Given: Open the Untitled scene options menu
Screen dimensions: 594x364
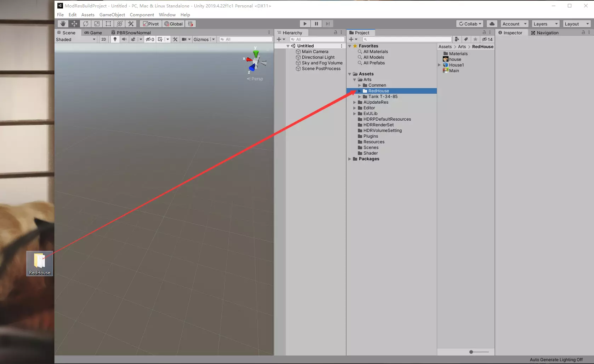Looking at the screenshot, I should pos(342,46).
